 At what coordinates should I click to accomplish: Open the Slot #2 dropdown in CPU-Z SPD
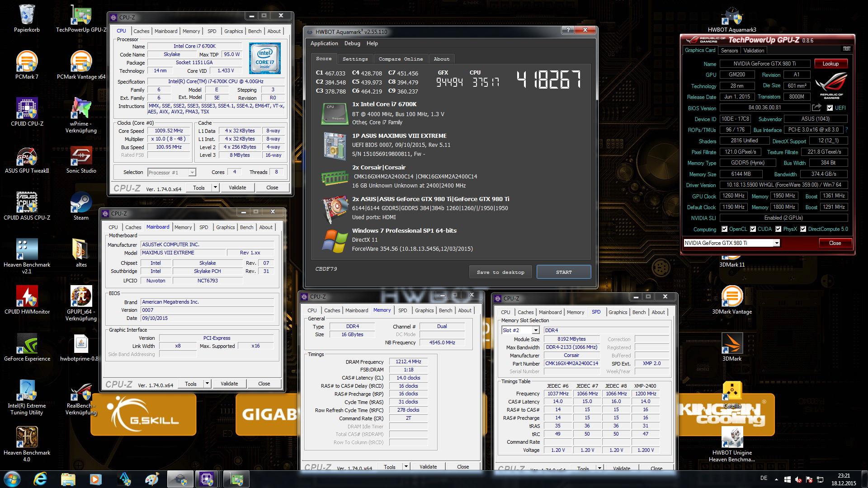[536, 330]
